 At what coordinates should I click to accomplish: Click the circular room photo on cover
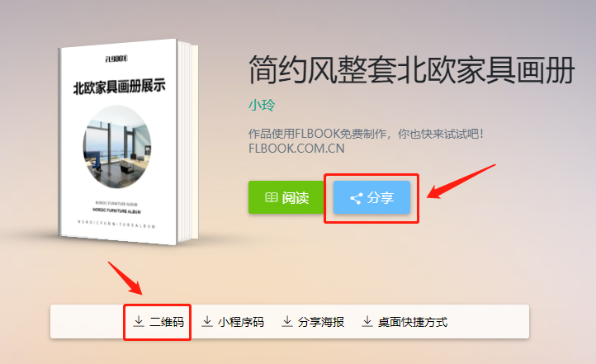click(117, 147)
